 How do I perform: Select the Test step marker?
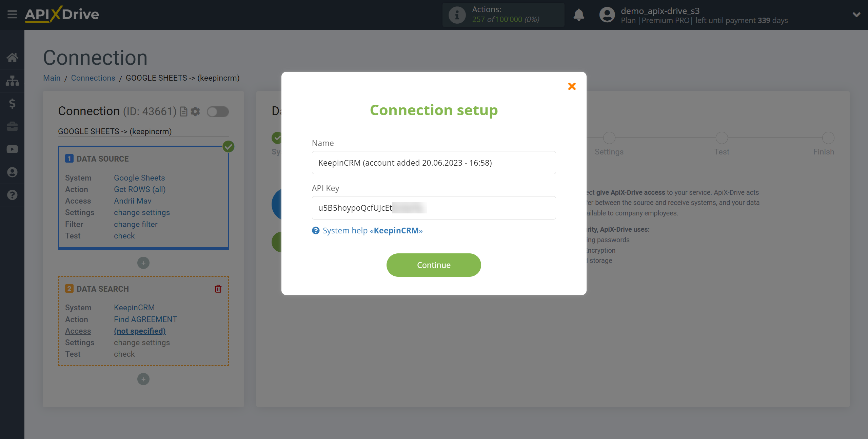pyautogui.click(x=722, y=138)
